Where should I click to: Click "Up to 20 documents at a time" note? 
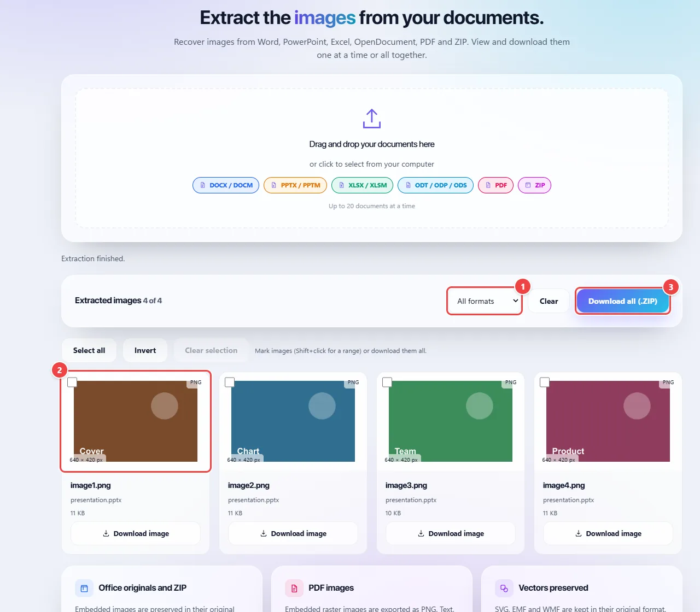pos(372,206)
